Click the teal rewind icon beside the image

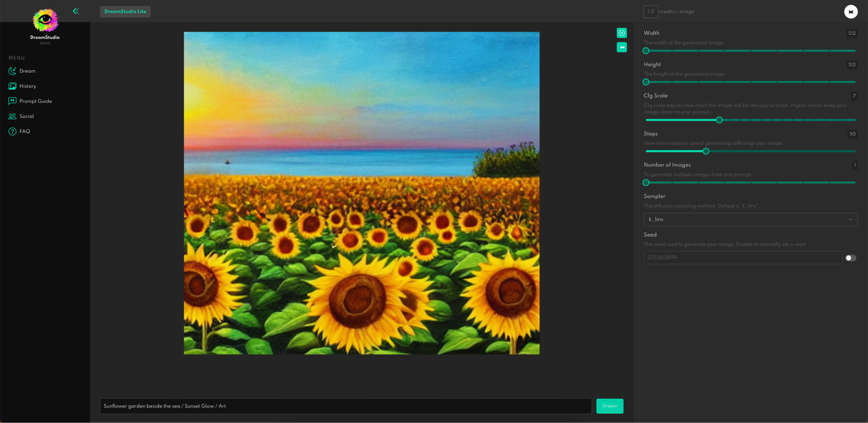click(622, 47)
